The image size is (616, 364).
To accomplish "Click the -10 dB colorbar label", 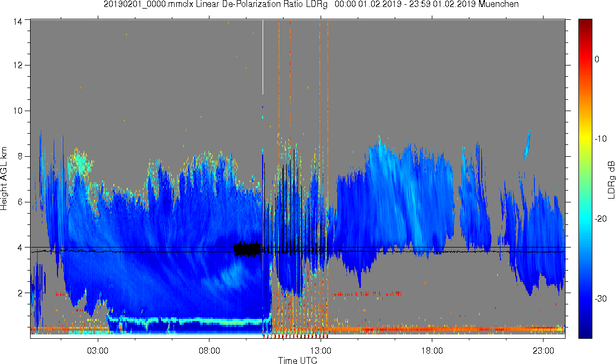I will [600, 139].
